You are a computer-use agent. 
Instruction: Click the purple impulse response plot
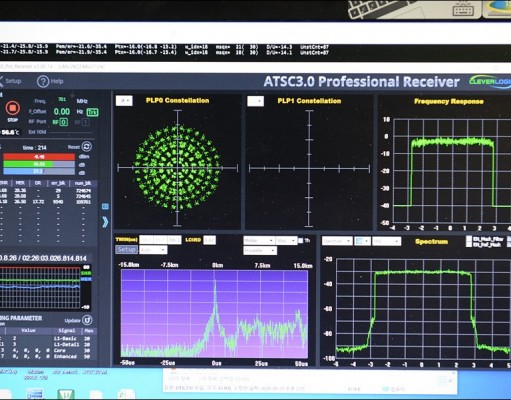(x=214, y=314)
